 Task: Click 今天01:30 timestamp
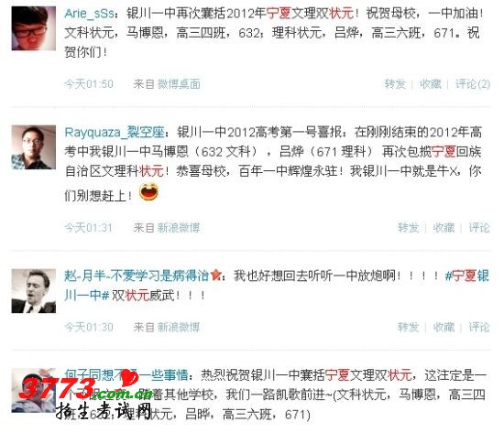[89, 328]
